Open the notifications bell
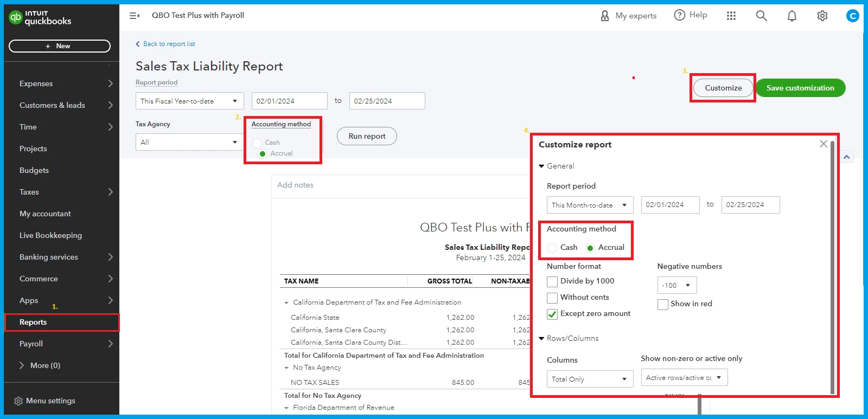The height and width of the screenshot is (419, 868). [792, 16]
